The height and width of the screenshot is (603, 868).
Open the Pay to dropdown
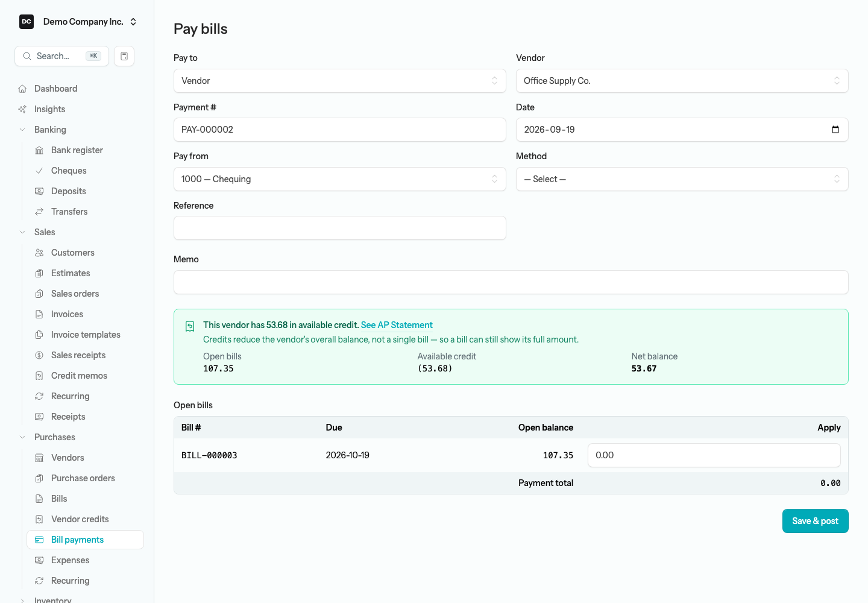tap(340, 81)
